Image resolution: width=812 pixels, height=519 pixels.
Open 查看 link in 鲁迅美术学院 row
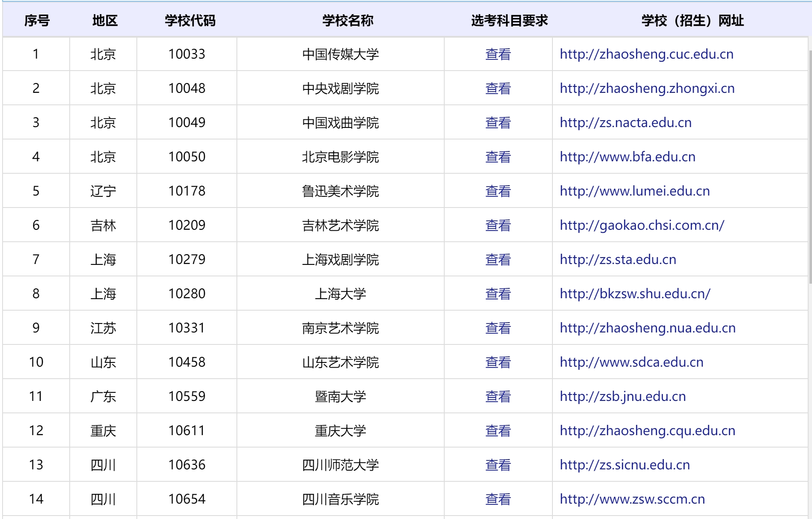pos(498,191)
